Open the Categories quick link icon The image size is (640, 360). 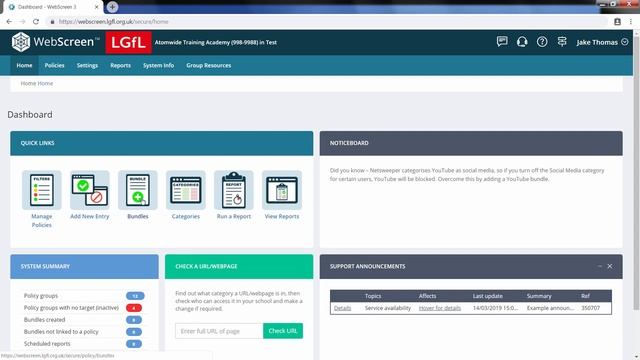(186, 190)
